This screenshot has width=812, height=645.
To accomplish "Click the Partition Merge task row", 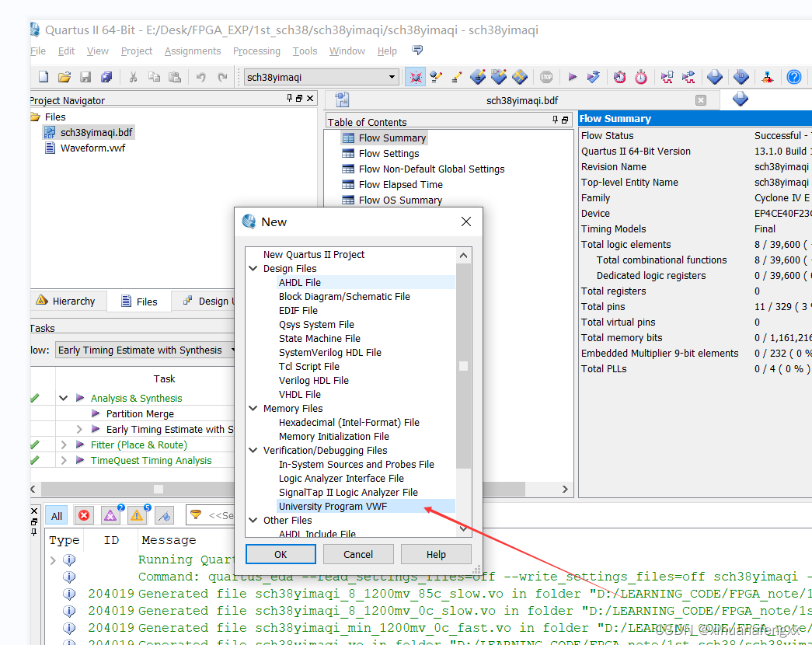I will (x=140, y=413).
